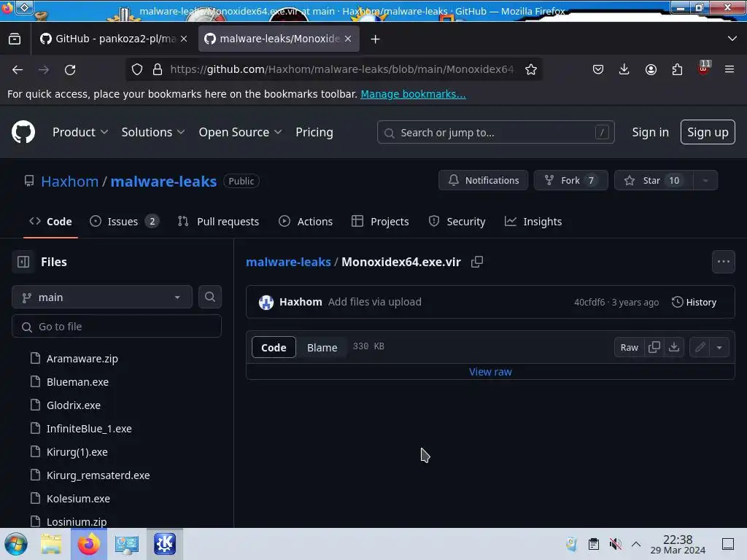Show hidden system tray icons
Viewport: 747px width, 560px height.
(636, 544)
